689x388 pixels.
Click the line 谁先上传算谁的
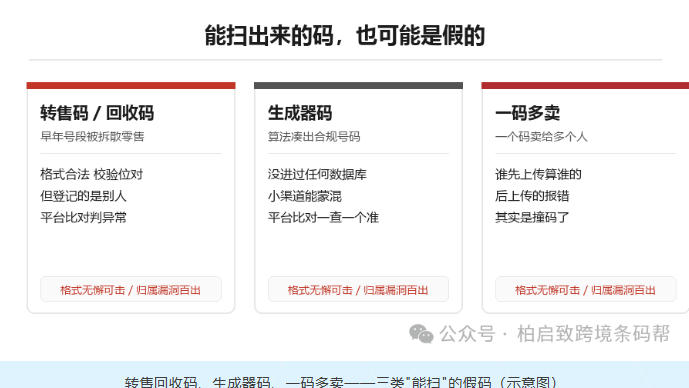pyautogui.click(x=538, y=174)
